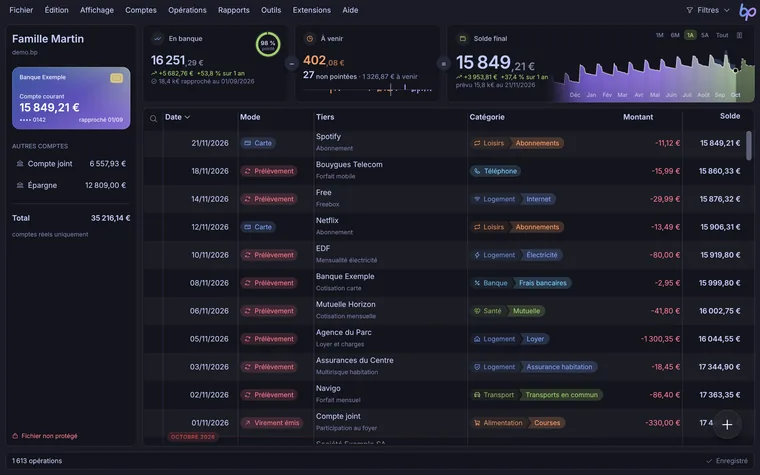Click the Frais bancaires category tag

coord(543,283)
